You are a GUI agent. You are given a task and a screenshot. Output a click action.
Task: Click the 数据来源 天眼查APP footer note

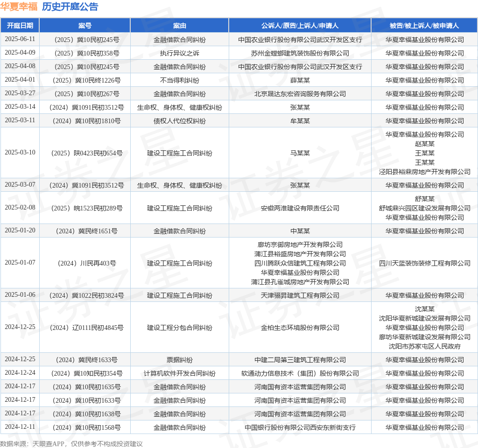[x=71, y=444]
